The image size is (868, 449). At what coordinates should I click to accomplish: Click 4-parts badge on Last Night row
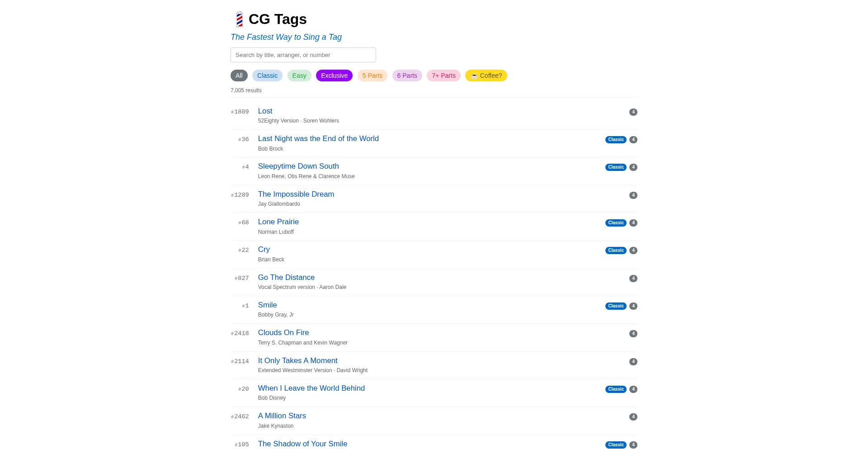pos(633,140)
